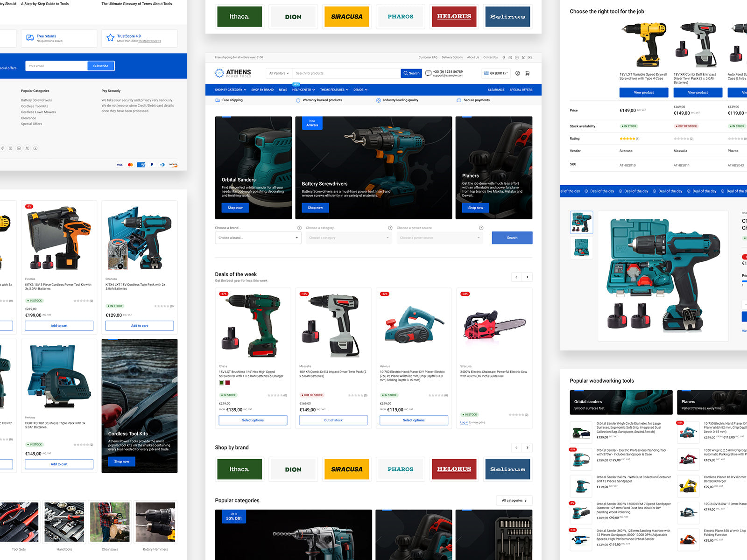747x560 pixels.
Task: Click the Secure payments card icon
Action: coord(459,100)
